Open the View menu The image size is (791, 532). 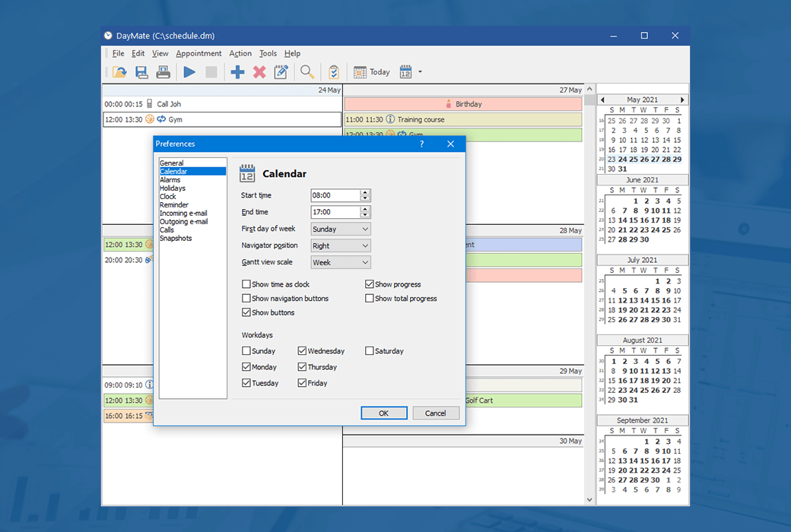pyautogui.click(x=160, y=53)
